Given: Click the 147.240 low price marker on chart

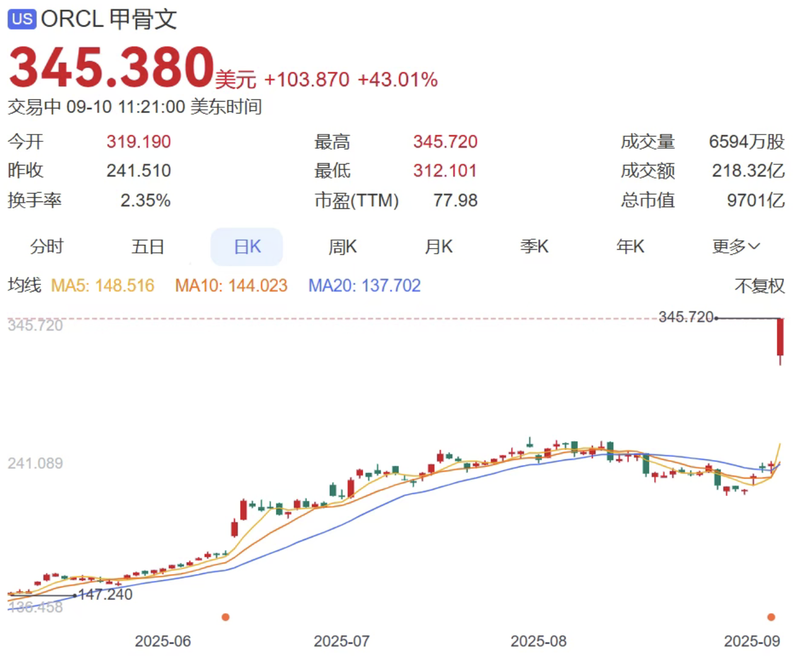Looking at the screenshot, I should point(105,595).
